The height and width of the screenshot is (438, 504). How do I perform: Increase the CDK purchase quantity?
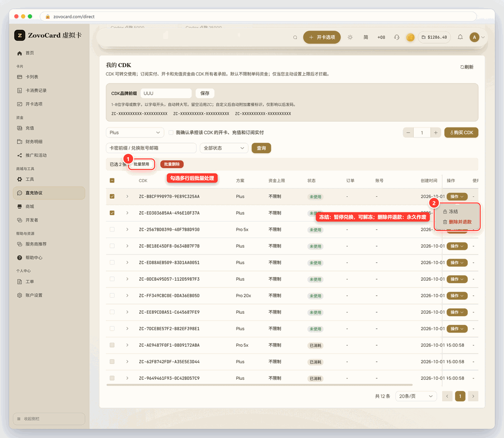coord(436,133)
